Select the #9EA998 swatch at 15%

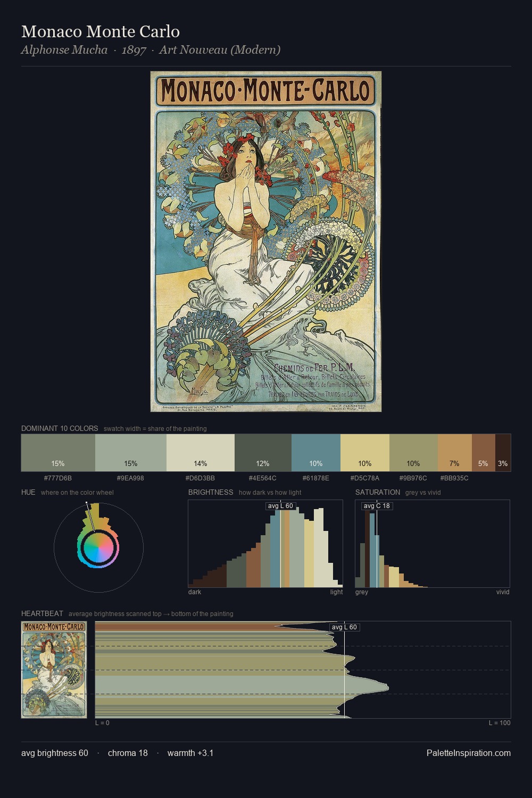coord(131,453)
